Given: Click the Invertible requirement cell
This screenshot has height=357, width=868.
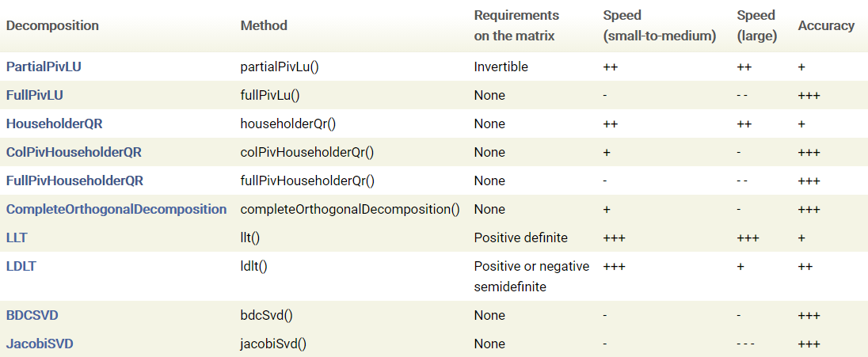Looking at the screenshot, I should coord(501,66).
